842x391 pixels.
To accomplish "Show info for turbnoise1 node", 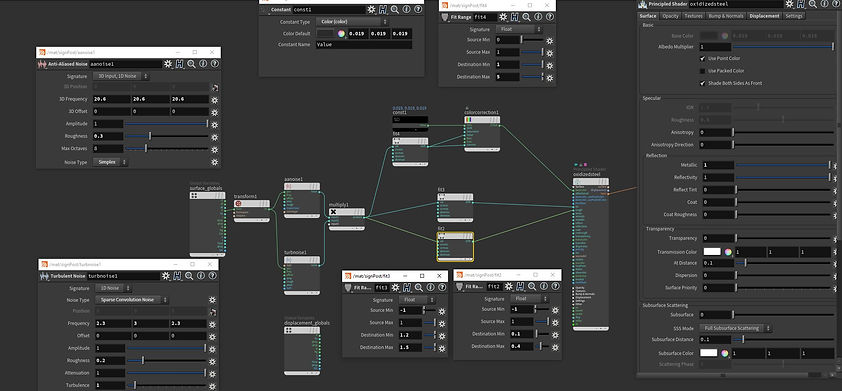I will (x=200, y=276).
